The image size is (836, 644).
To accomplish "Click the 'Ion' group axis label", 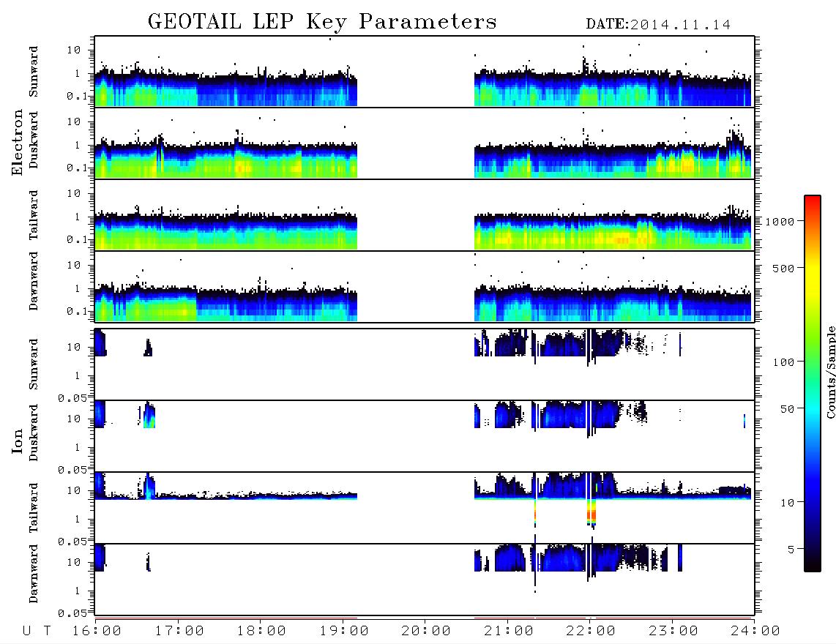I will pos(17,441).
